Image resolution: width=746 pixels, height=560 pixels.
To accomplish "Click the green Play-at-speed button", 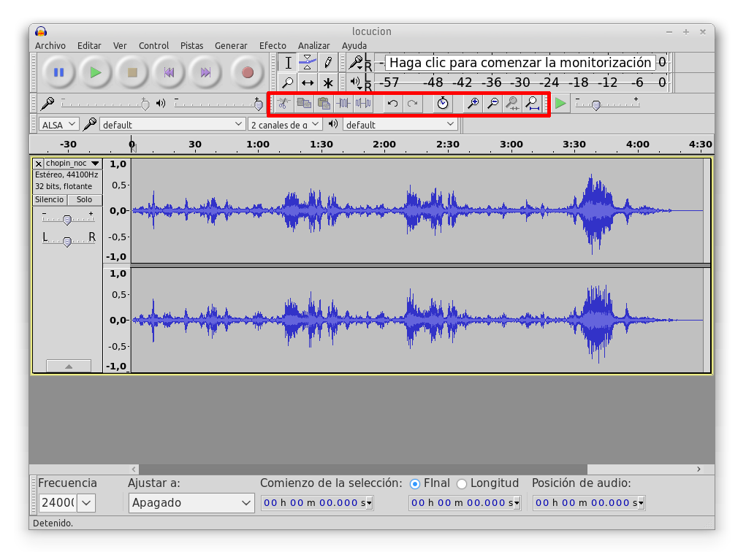I will click(x=561, y=103).
